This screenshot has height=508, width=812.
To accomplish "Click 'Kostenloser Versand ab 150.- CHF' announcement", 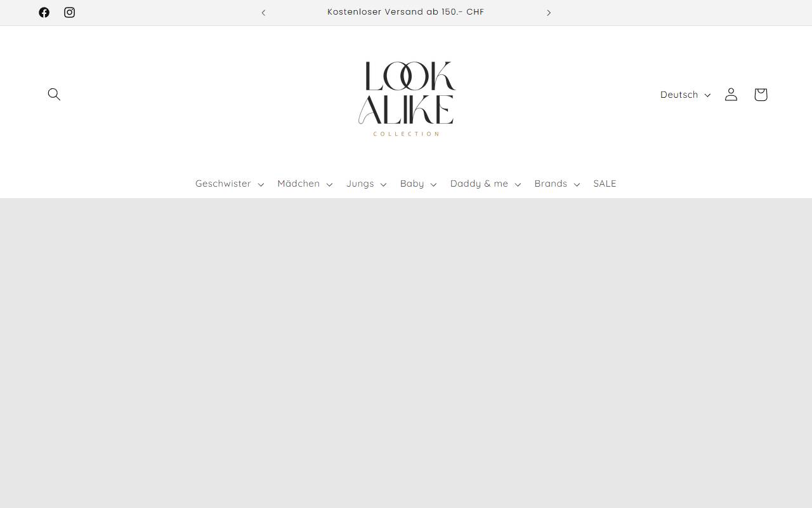I will click(406, 12).
